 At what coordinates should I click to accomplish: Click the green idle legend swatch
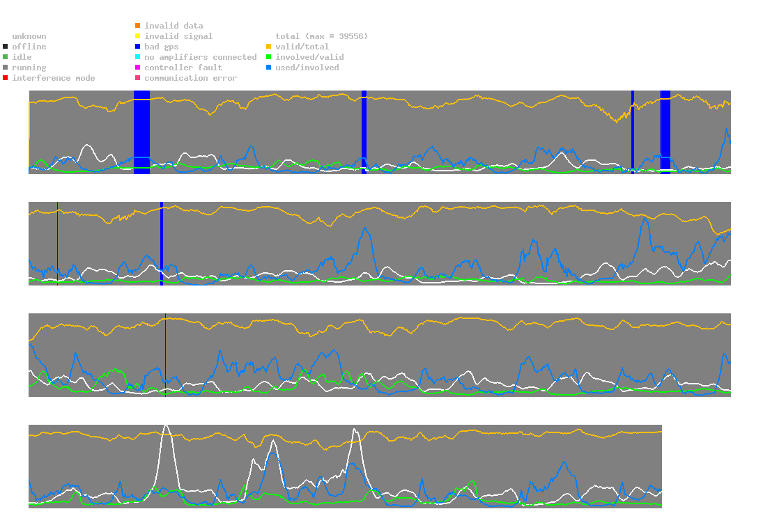tap(6, 57)
